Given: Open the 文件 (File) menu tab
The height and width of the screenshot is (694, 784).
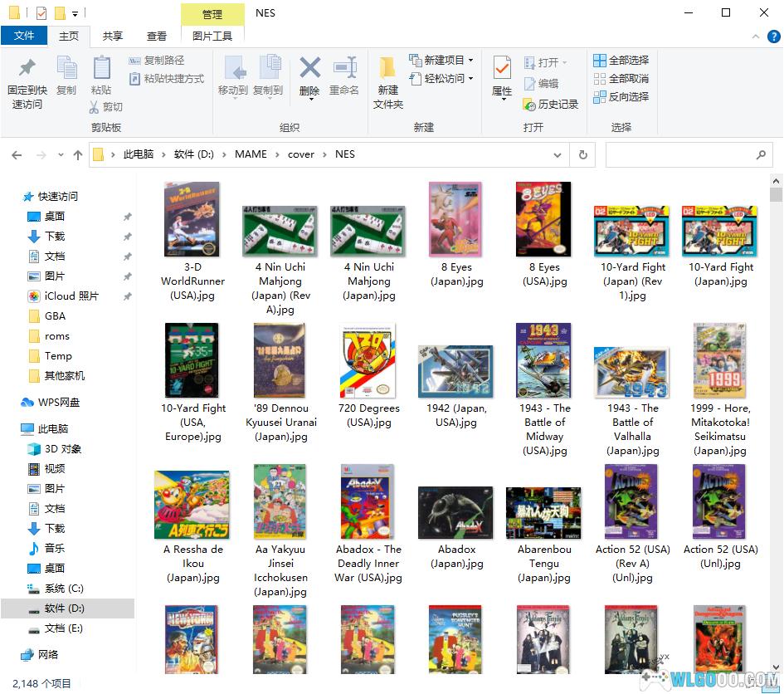Looking at the screenshot, I should point(24,37).
